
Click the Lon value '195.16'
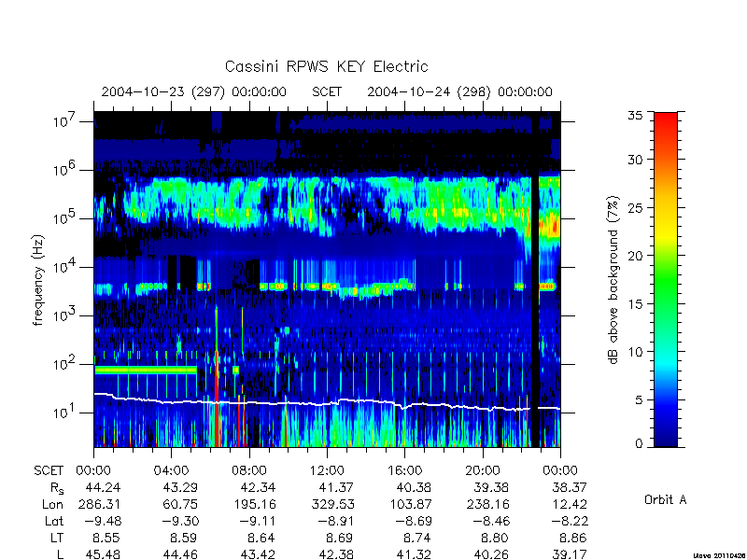click(x=254, y=504)
